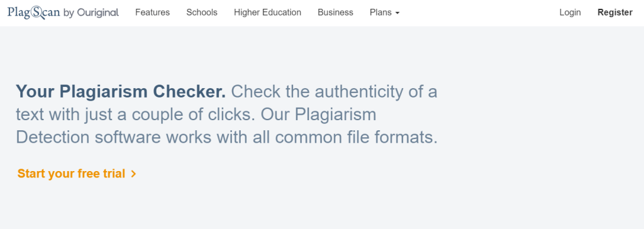This screenshot has height=229, width=644.
Task: Click 'Check the authenticity of a' text
Action: point(335,91)
